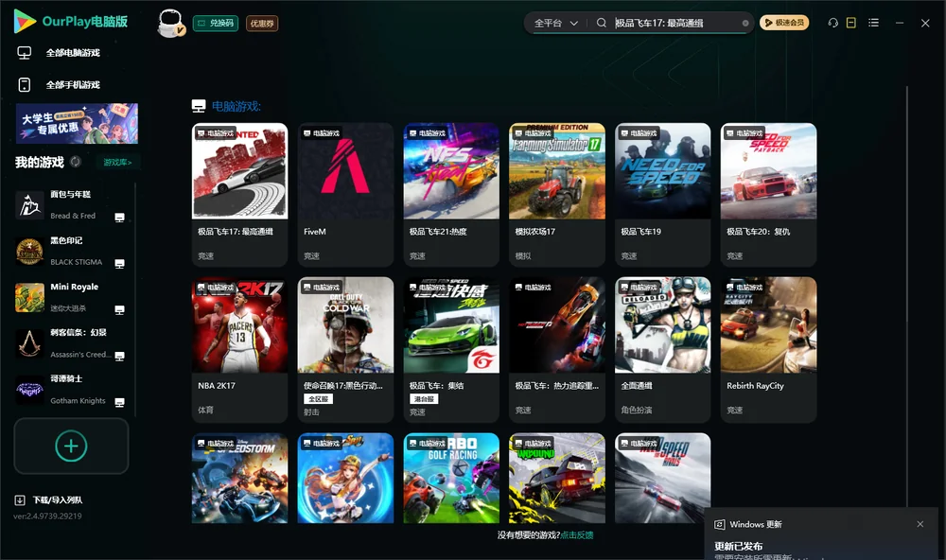Clear the search text with the x icon
Viewport: 946px width, 560px height.
click(745, 23)
